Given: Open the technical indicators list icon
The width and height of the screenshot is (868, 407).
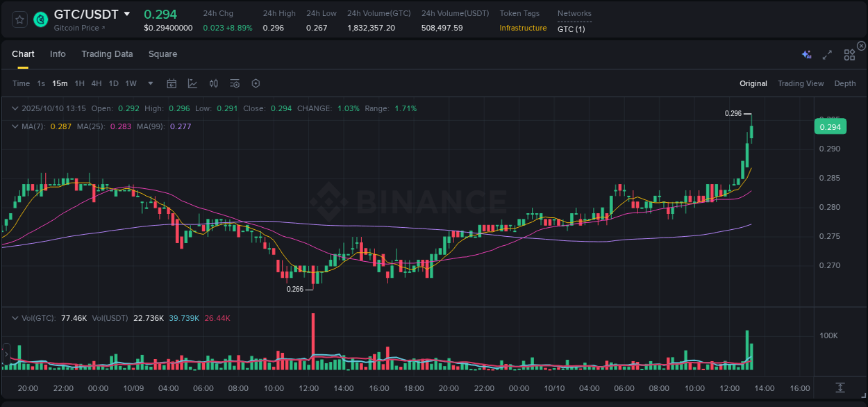Looking at the screenshot, I should 234,83.
